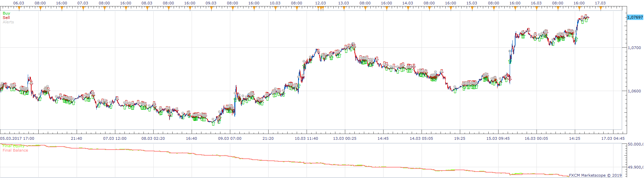Click the orange marker under 08.03
This screenshot has height=178, width=644.
pyautogui.click(x=147, y=8)
